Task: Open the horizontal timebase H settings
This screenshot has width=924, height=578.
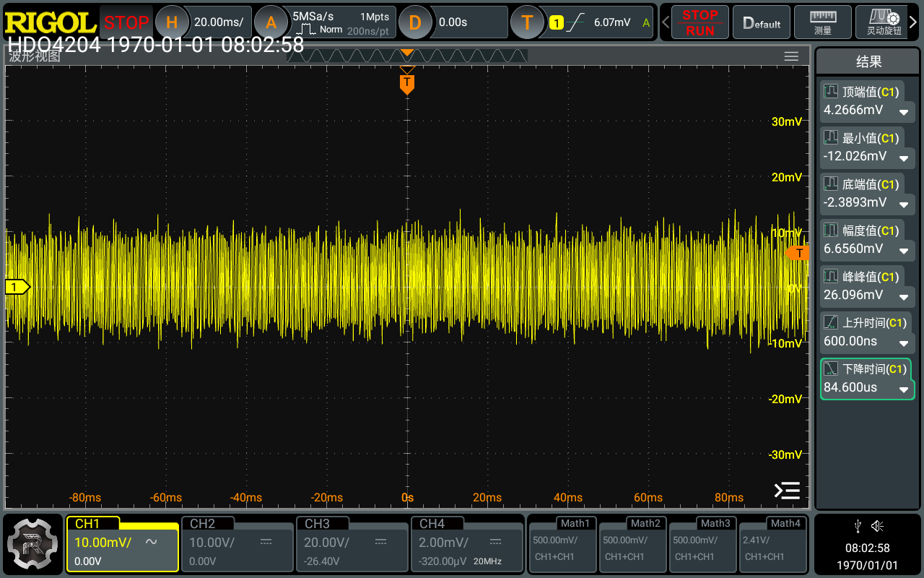Action: [x=172, y=22]
